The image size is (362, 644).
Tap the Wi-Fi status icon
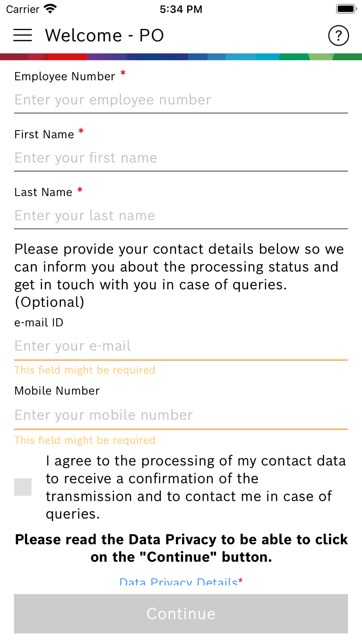coord(50,9)
